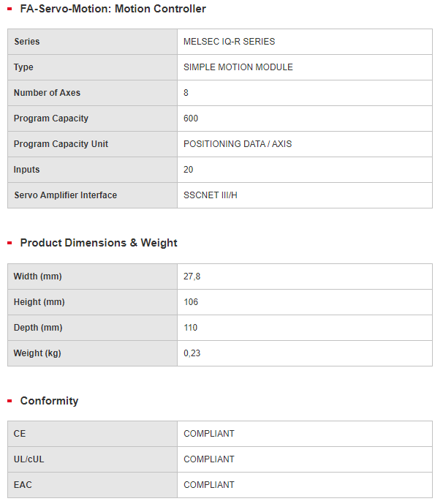Click the Inputs row label
The width and height of the screenshot is (443, 504).
click(x=26, y=170)
